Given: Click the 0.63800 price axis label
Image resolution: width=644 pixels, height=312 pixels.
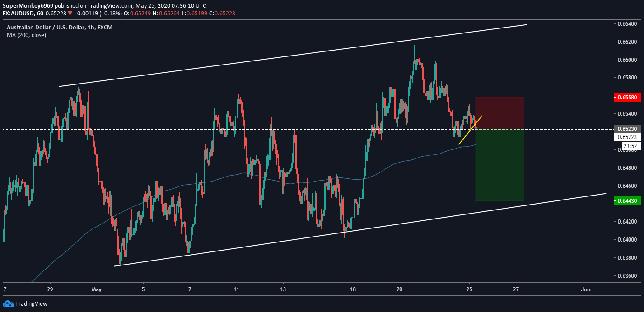Looking at the screenshot, I should pos(627,257).
